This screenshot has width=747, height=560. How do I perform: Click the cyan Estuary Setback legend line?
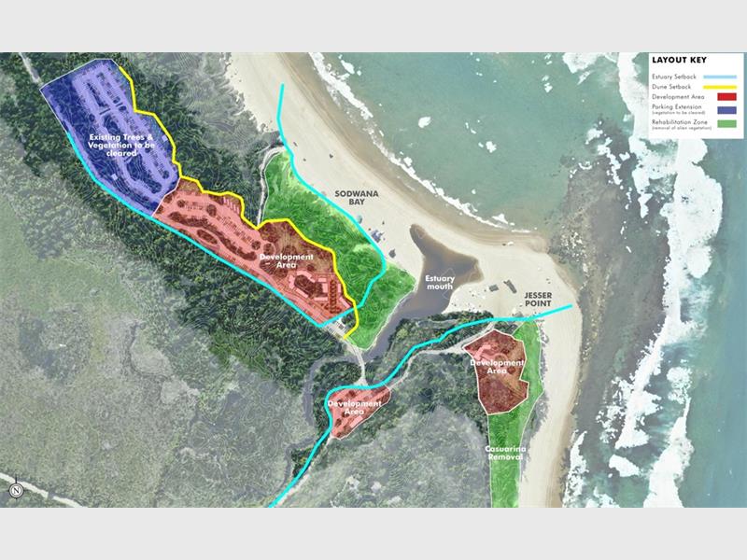pyautogui.click(x=720, y=77)
